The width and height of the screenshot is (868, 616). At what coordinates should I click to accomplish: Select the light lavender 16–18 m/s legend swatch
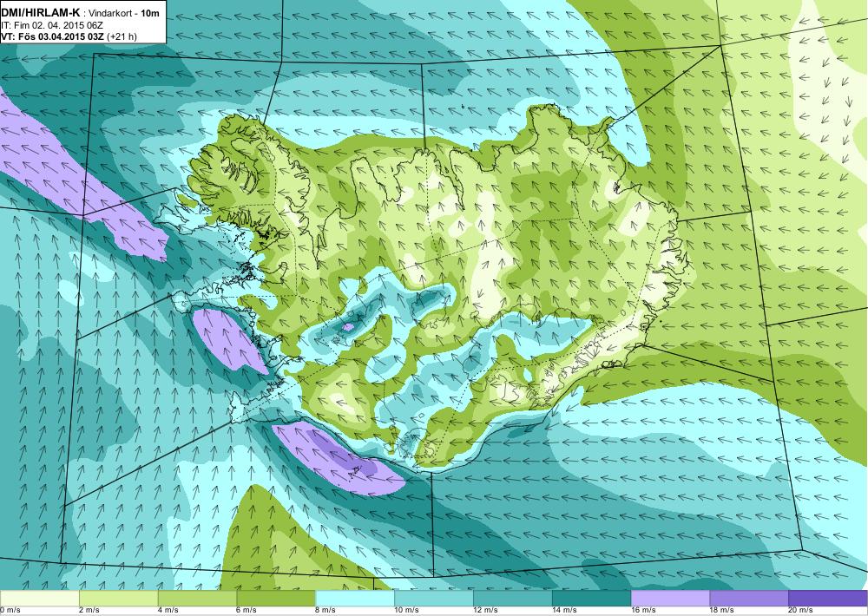pos(670,599)
